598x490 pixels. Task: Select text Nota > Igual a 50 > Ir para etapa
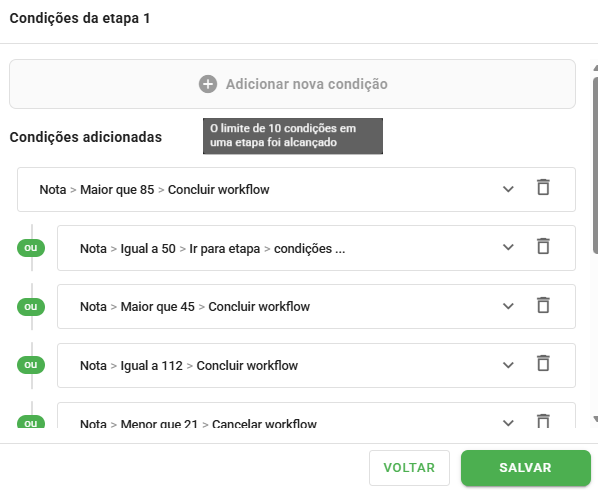tap(170, 249)
